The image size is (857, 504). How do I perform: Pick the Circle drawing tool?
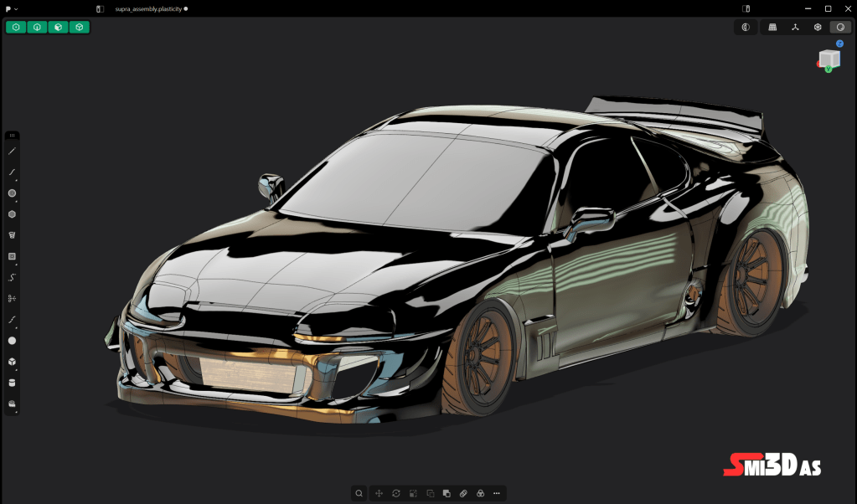[11, 193]
